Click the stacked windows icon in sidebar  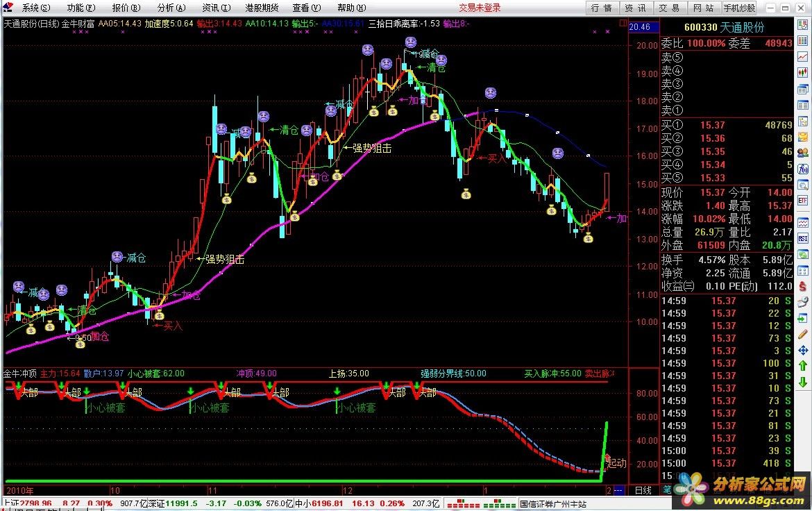point(803,89)
